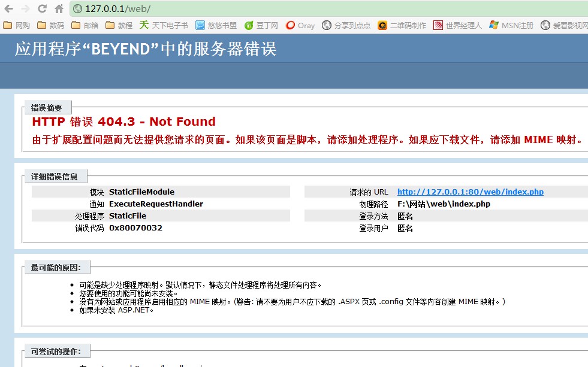Click physical path F:\网站\web\index.php

coord(444,204)
